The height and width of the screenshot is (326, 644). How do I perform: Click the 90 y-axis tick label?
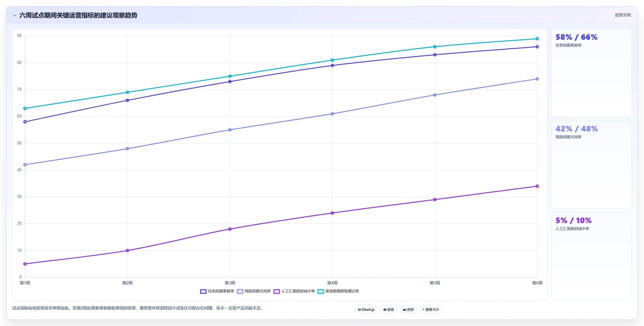pos(19,36)
